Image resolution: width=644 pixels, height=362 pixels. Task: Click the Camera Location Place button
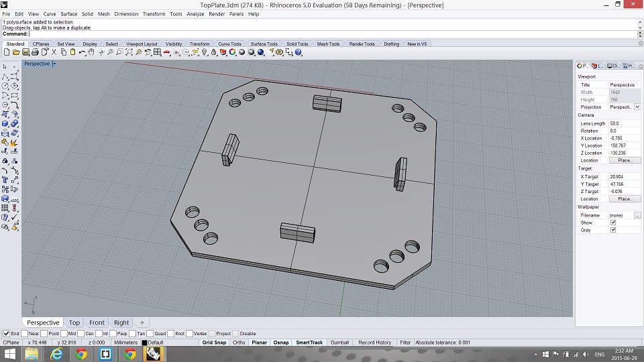pyautogui.click(x=625, y=160)
